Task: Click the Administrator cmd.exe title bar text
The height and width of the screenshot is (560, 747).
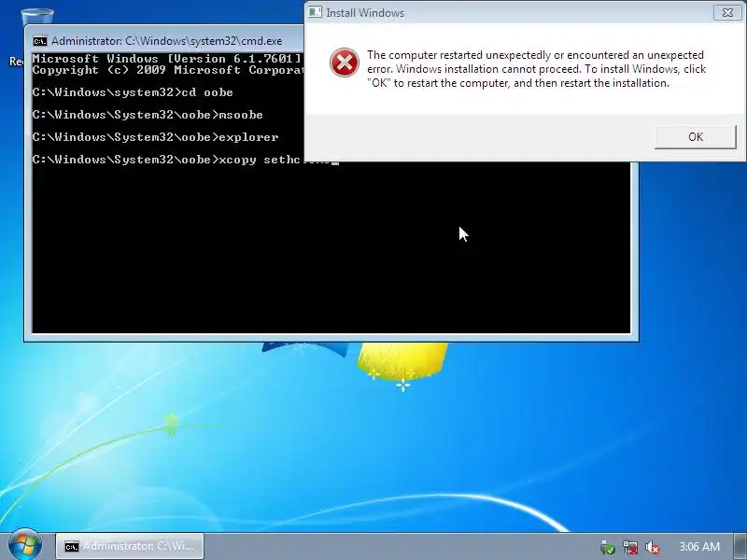Action: 167,41
